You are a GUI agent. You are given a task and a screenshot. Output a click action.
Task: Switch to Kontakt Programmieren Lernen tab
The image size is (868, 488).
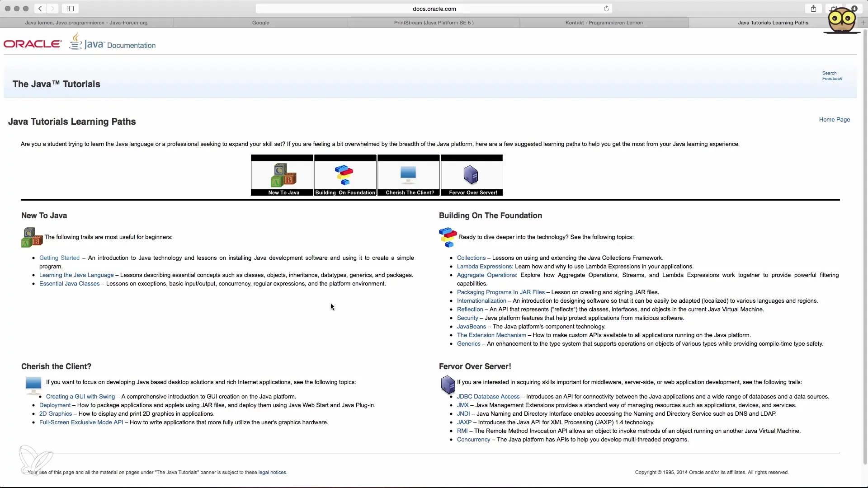[x=604, y=23]
